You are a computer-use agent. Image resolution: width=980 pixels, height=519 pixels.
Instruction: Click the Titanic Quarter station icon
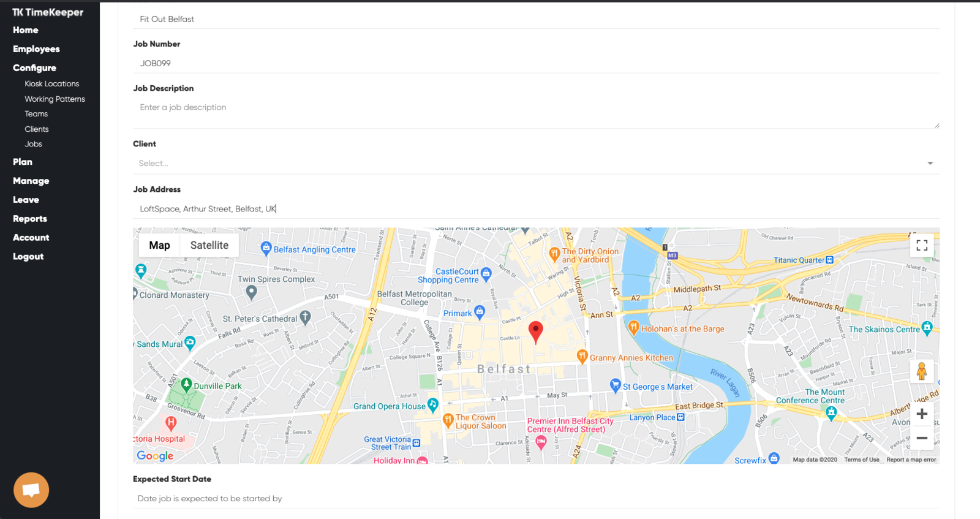(x=829, y=260)
